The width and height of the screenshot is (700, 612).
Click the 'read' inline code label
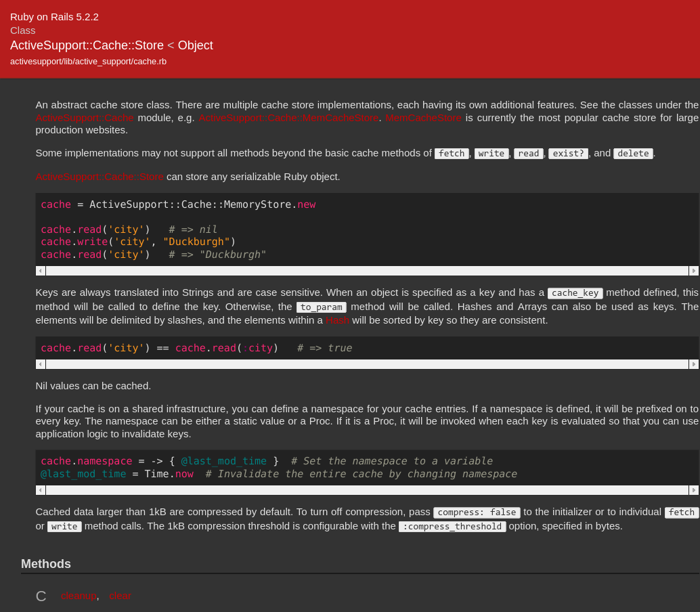(529, 154)
